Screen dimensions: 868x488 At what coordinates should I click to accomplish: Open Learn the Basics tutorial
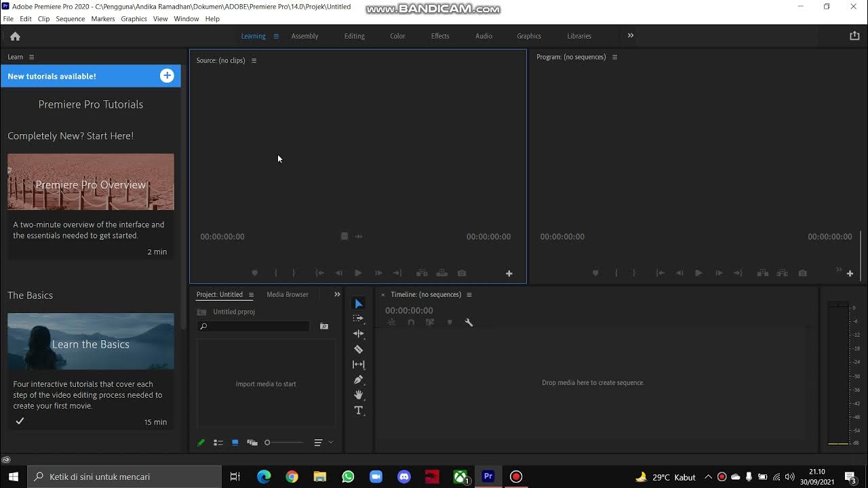(91, 341)
